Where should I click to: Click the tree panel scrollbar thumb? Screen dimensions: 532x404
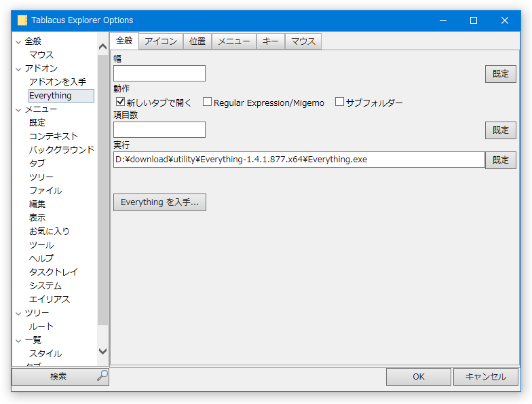point(102,190)
